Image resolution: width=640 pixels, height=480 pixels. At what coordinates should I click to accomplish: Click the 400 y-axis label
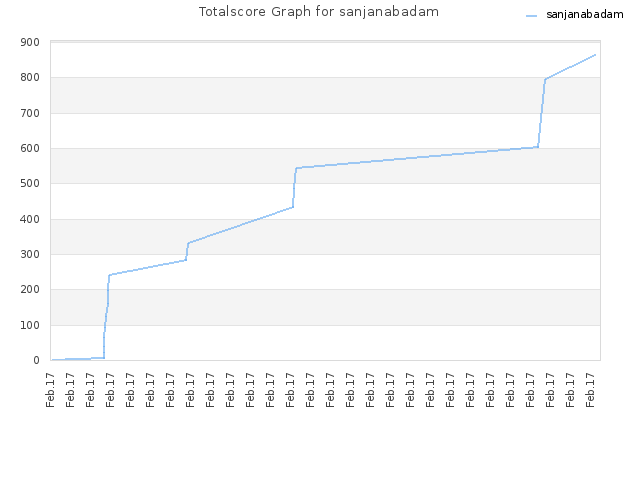tap(30, 219)
